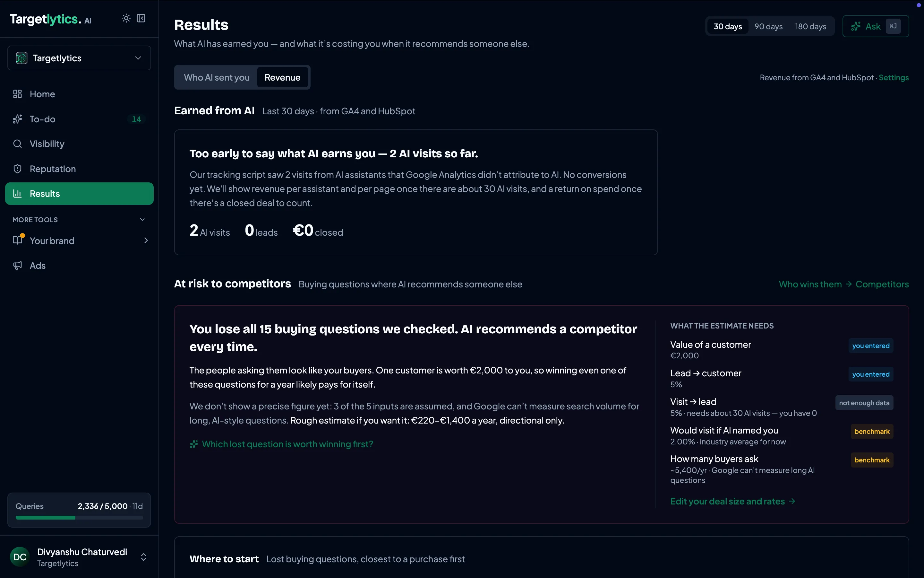The height and width of the screenshot is (578, 924).
Task: Open the Who wins them Competitors link
Action: (844, 284)
